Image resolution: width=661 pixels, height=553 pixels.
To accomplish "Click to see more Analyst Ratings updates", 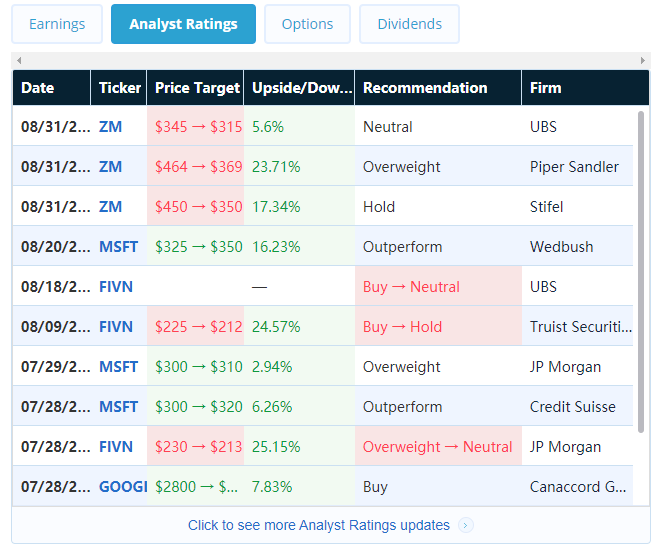I will 318,525.
